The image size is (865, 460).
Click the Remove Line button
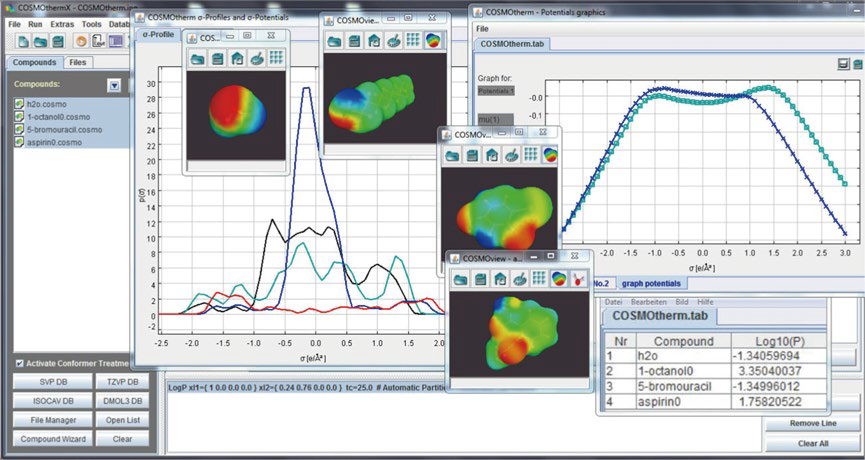(x=813, y=424)
